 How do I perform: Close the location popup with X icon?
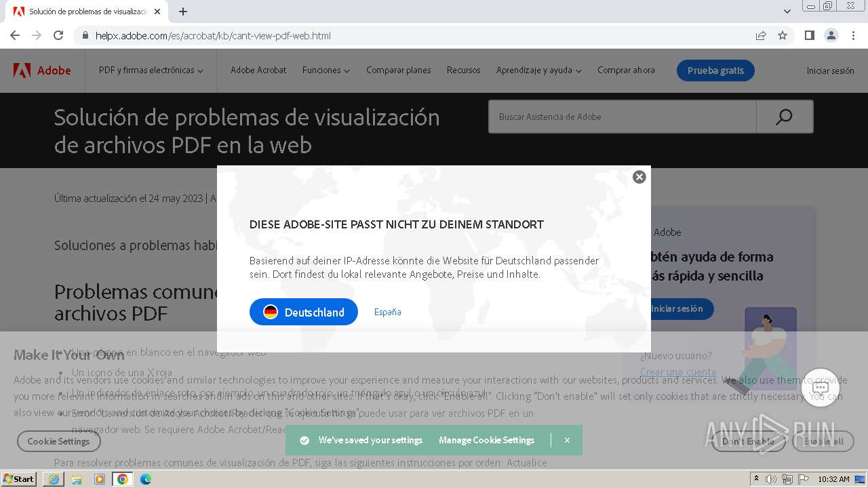point(639,177)
